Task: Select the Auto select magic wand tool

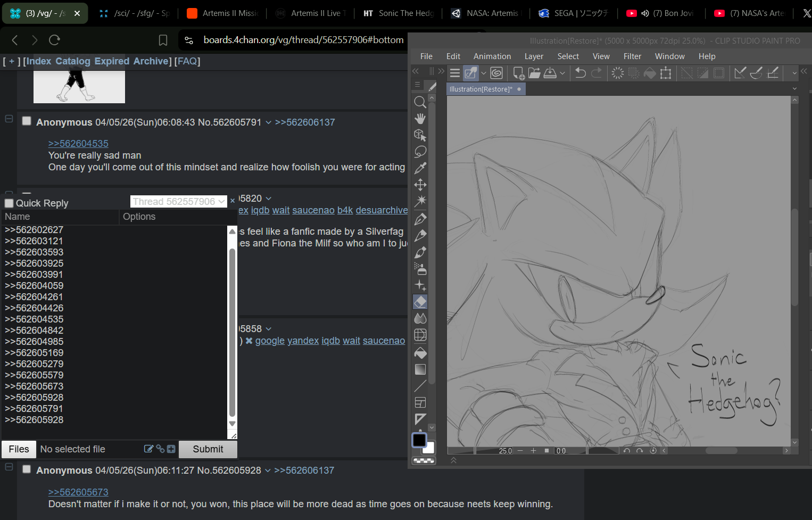Action: pos(420,201)
